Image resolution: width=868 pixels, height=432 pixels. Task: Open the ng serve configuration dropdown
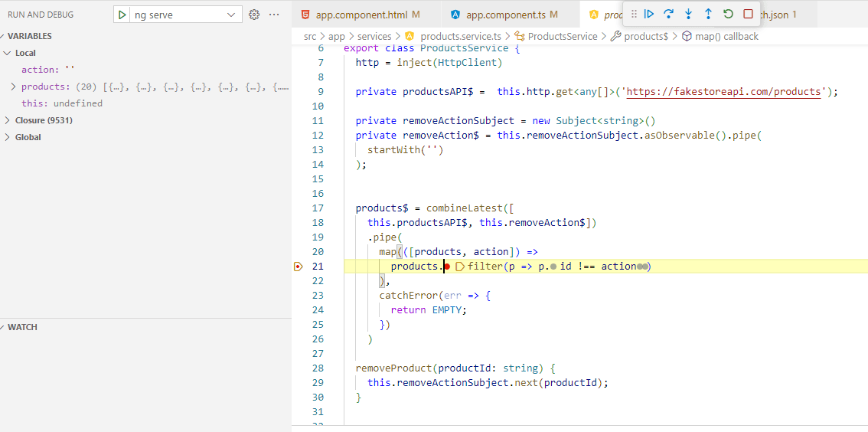(x=231, y=15)
